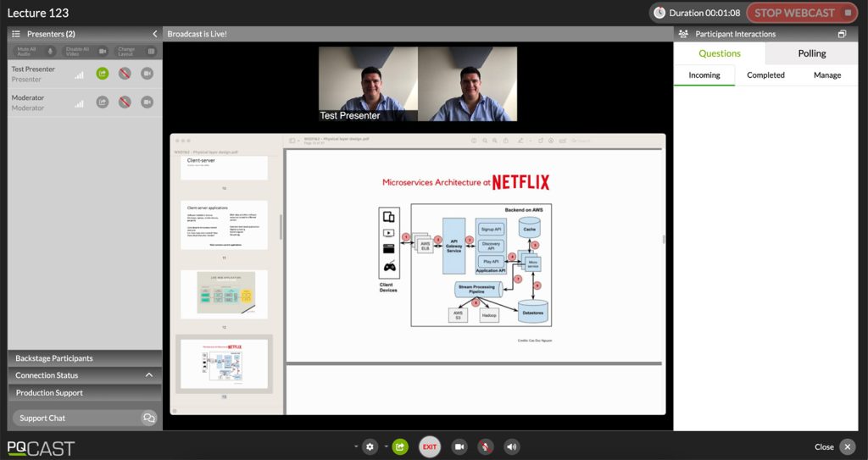Click the green screen share icon in bottom toolbar
Viewport: 868px width, 460px height.
point(400,446)
